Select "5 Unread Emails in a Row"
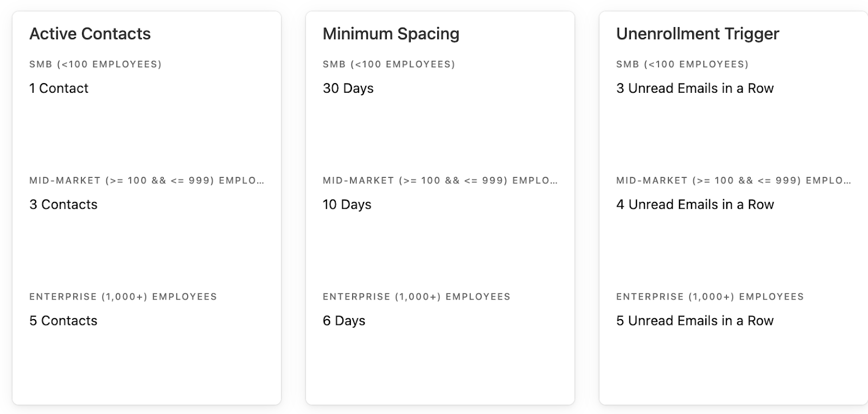 tap(694, 321)
